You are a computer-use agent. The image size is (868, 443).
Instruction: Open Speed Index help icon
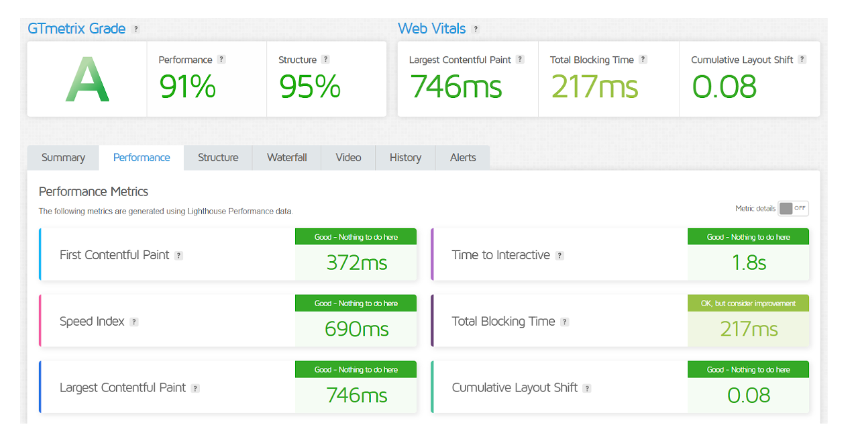click(133, 322)
